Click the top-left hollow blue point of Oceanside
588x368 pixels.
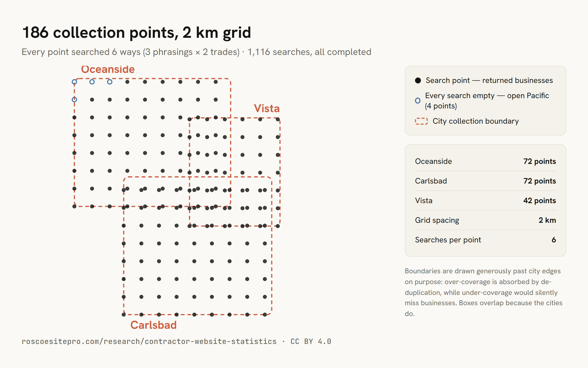pos(74,82)
